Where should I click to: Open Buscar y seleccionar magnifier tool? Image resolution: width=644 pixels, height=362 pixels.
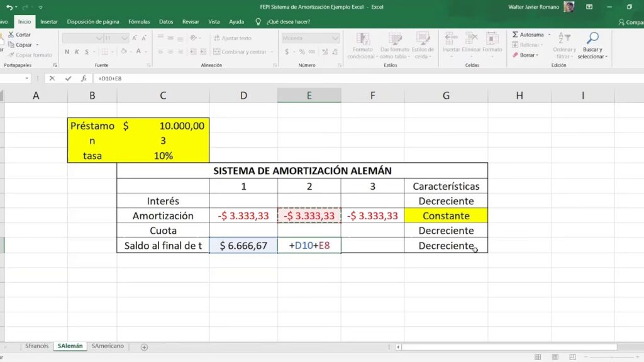pyautogui.click(x=592, y=38)
